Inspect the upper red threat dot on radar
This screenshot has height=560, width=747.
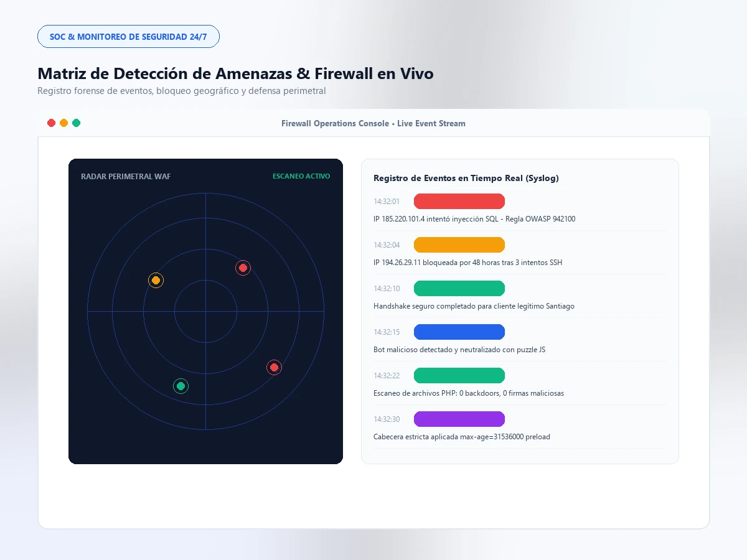(243, 268)
